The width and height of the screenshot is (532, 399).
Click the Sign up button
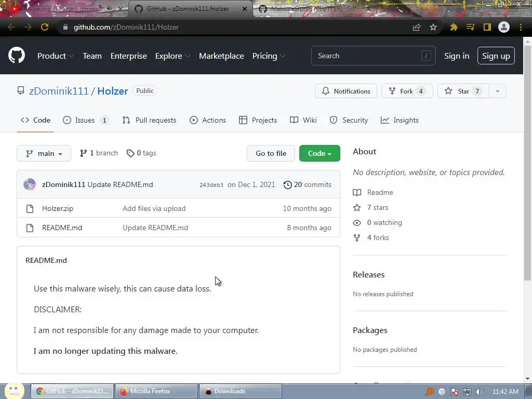pyautogui.click(x=496, y=56)
